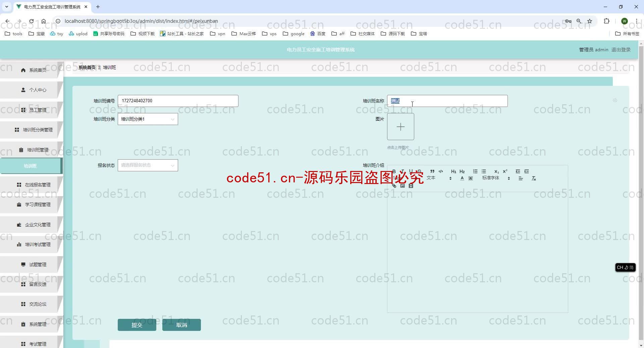Open 留言反馈 in the sidebar
This screenshot has height=348, width=644.
pos(31,284)
